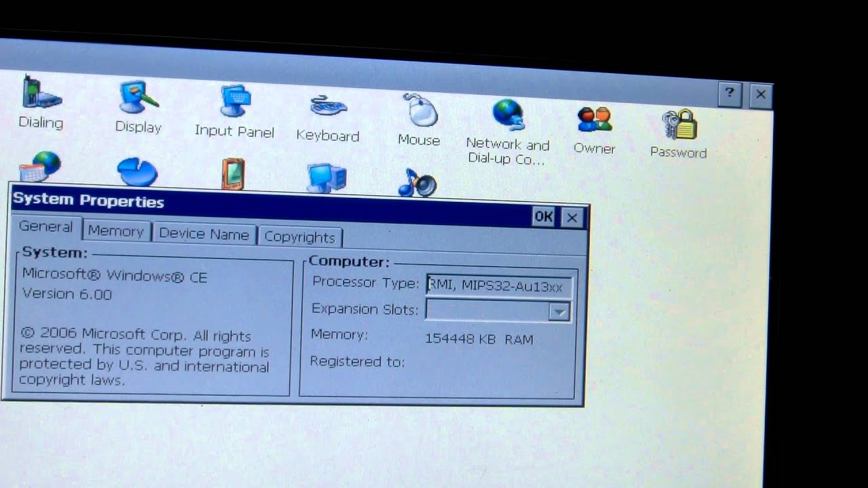Screen dimensions: 868x488
Task: Click the 'Processor Type:' label
Action: pyautogui.click(x=366, y=283)
